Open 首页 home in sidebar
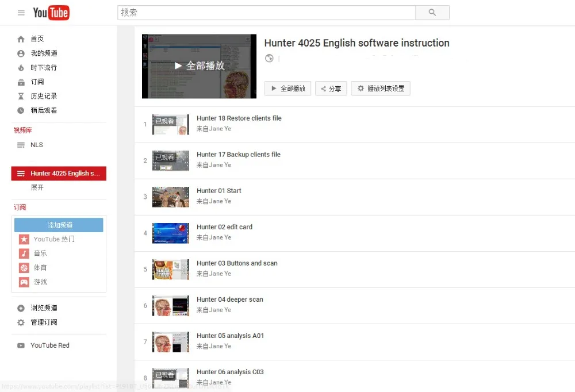This screenshot has width=575, height=392. pyautogui.click(x=37, y=39)
